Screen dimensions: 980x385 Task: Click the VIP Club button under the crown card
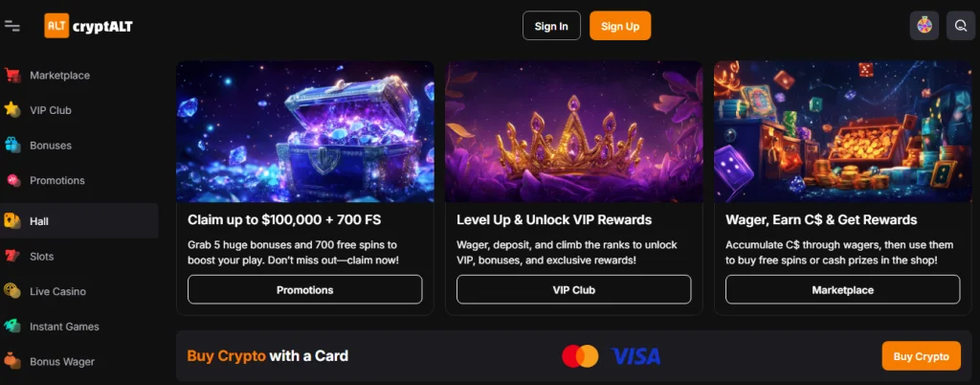573,289
